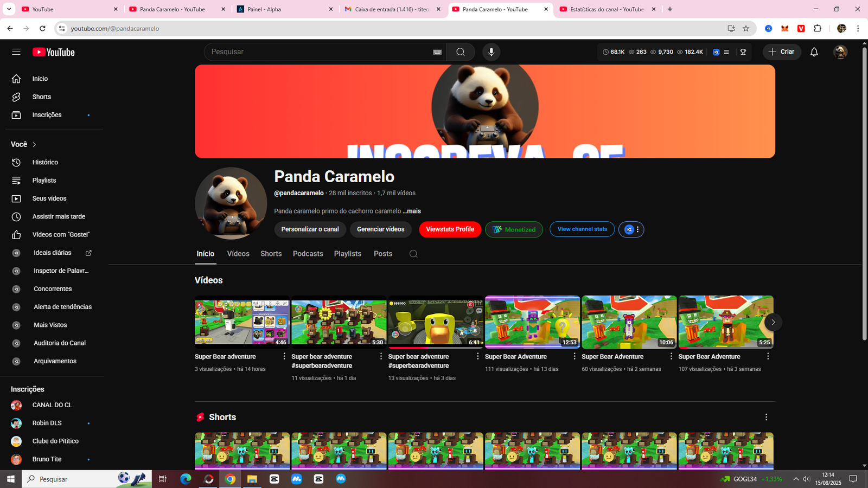Select the Início channel tab

click(205, 254)
